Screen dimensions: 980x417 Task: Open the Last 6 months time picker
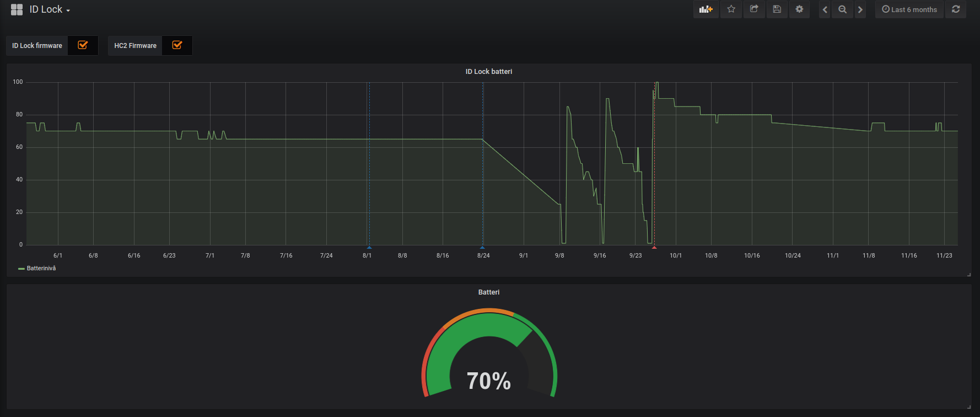tap(909, 9)
